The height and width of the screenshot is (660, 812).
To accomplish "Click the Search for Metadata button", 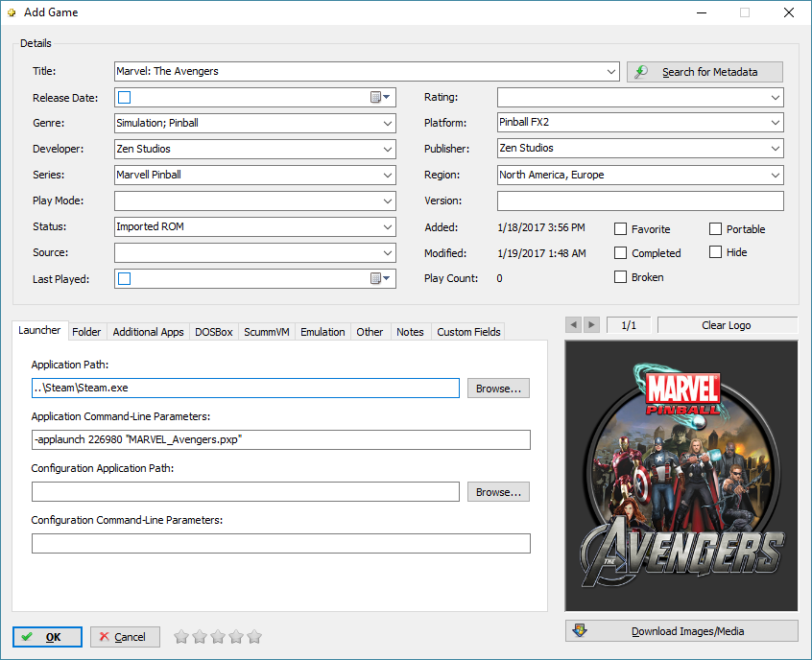I will point(705,72).
